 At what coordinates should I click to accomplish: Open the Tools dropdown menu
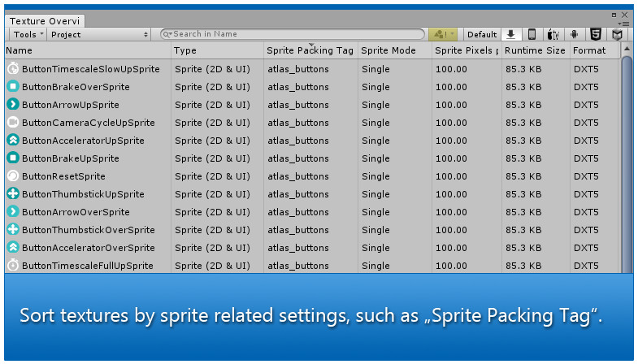(28, 34)
